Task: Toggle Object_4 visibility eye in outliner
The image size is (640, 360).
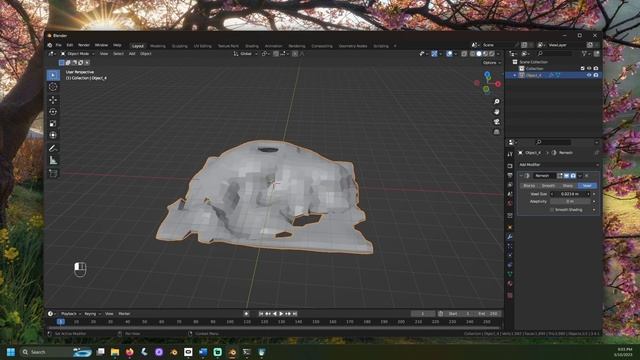Action: pyautogui.click(x=589, y=75)
